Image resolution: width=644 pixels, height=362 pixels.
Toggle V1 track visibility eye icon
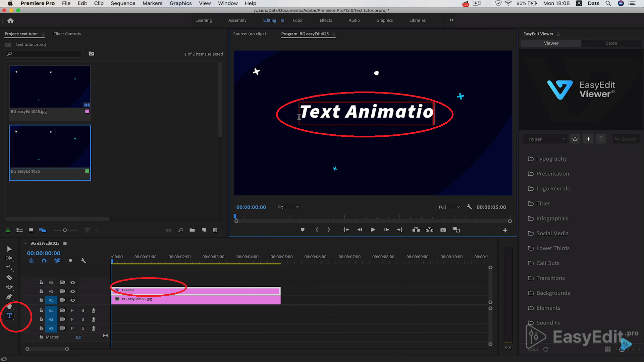pyautogui.click(x=72, y=300)
